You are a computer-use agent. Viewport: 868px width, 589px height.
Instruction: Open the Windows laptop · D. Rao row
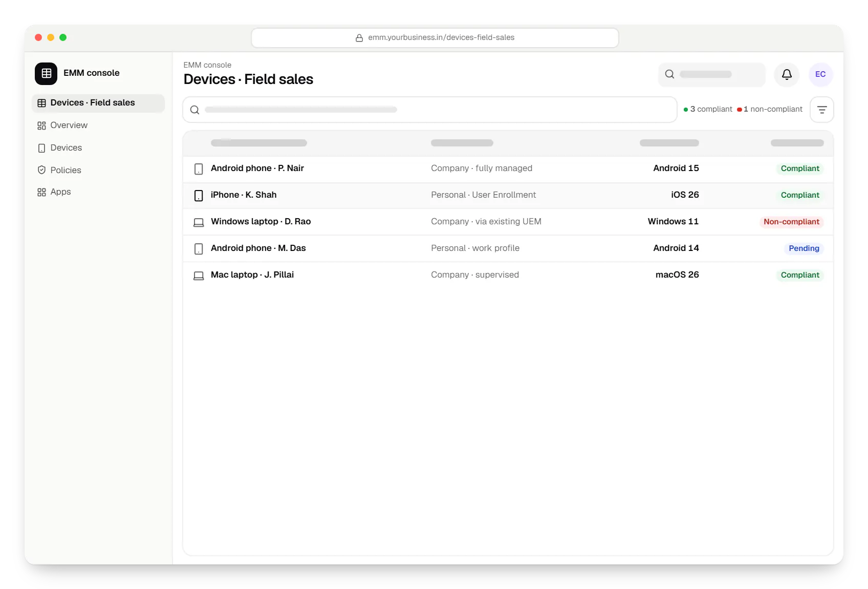coord(508,222)
